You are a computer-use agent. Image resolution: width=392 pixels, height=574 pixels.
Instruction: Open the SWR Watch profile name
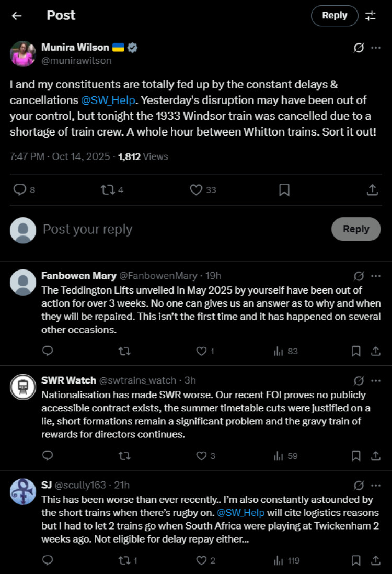pyautogui.click(x=68, y=380)
